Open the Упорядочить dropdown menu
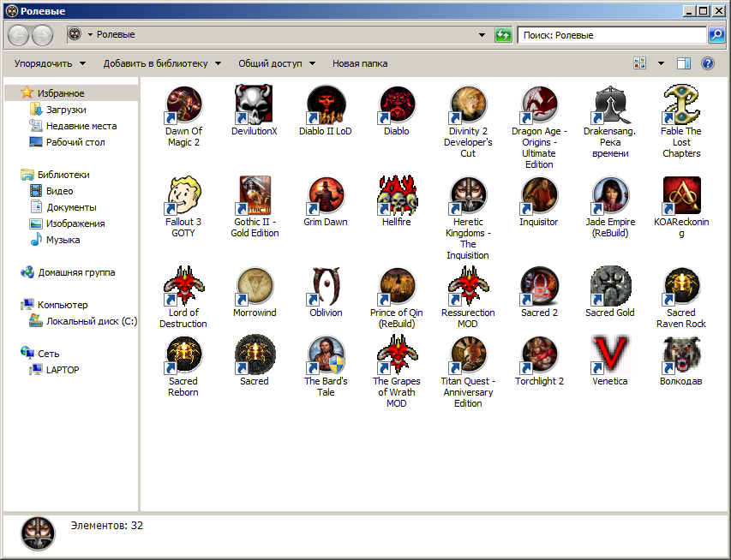Image resolution: width=731 pixels, height=560 pixels. click(x=50, y=63)
